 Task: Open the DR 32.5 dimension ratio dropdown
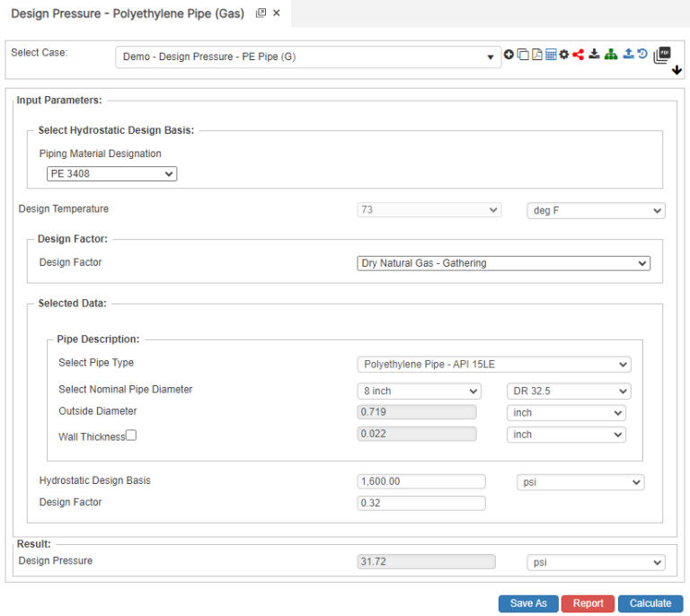tap(568, 392)
